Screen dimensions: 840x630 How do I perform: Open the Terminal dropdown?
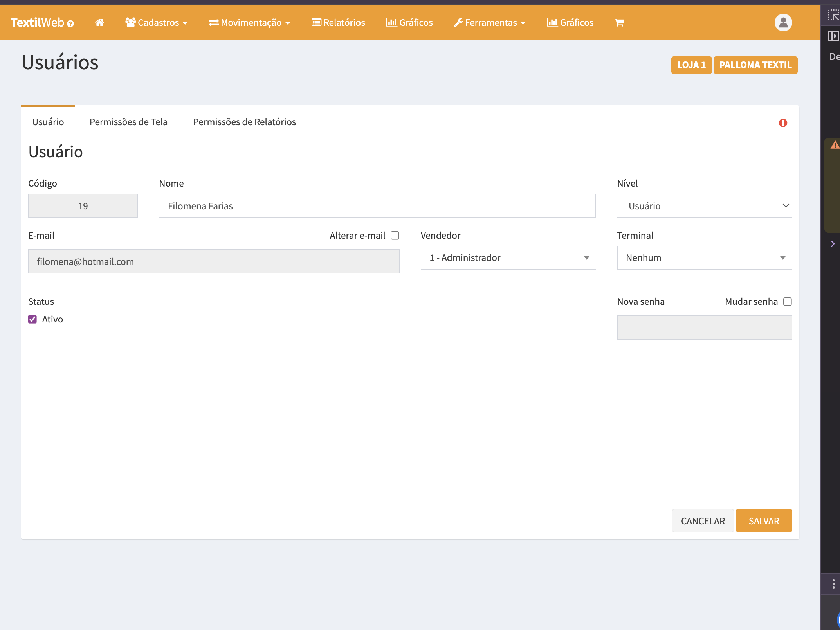click(x=704, y=258)
